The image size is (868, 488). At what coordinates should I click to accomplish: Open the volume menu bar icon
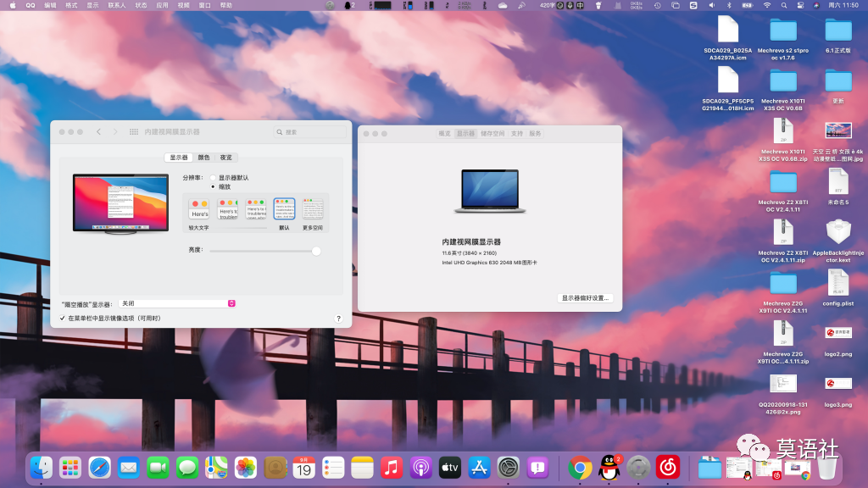[712, 6]
